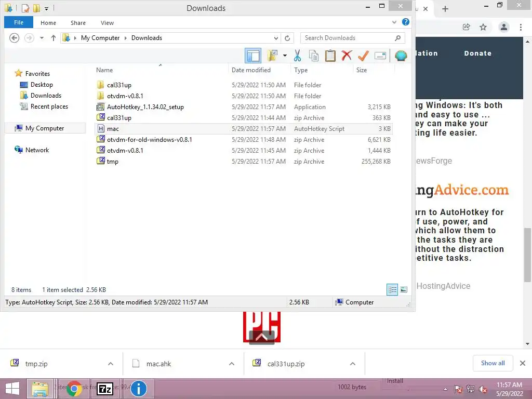Click the Chrome share page icon
The width and height of the screenshot is (532, 399).
[466, 27]
